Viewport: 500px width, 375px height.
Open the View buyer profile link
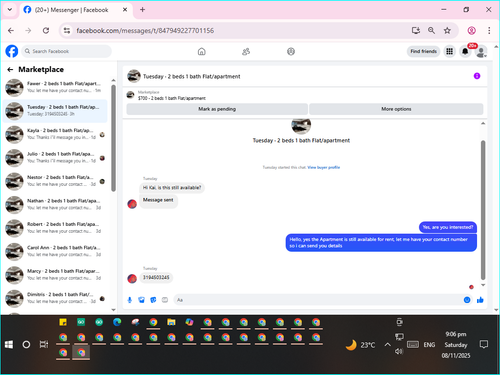(x=324, y=167)
